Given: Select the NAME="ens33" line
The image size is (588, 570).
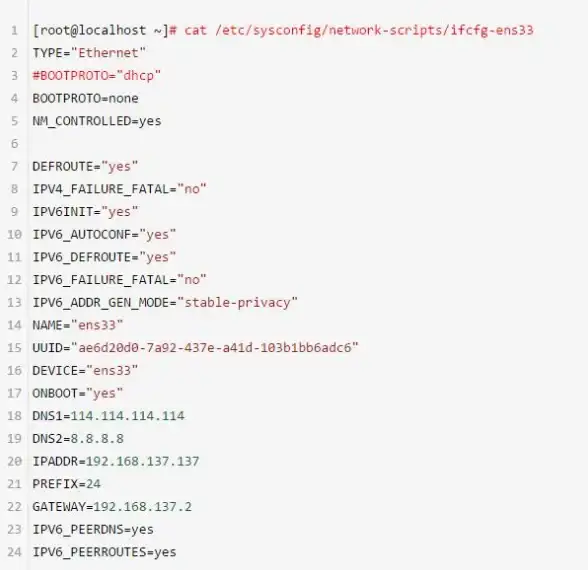Looking at the screenshot, I should point(78,325).
